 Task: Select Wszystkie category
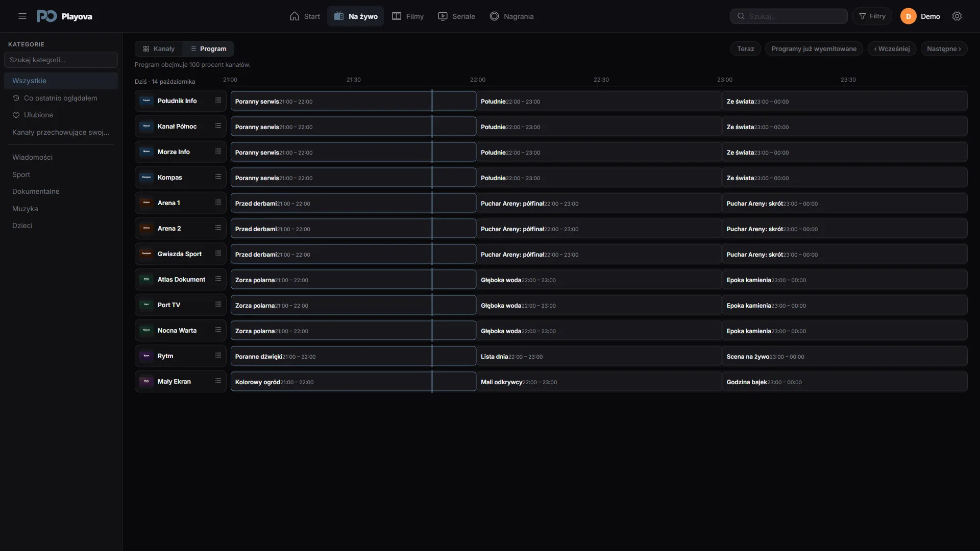tap(61, 81)
